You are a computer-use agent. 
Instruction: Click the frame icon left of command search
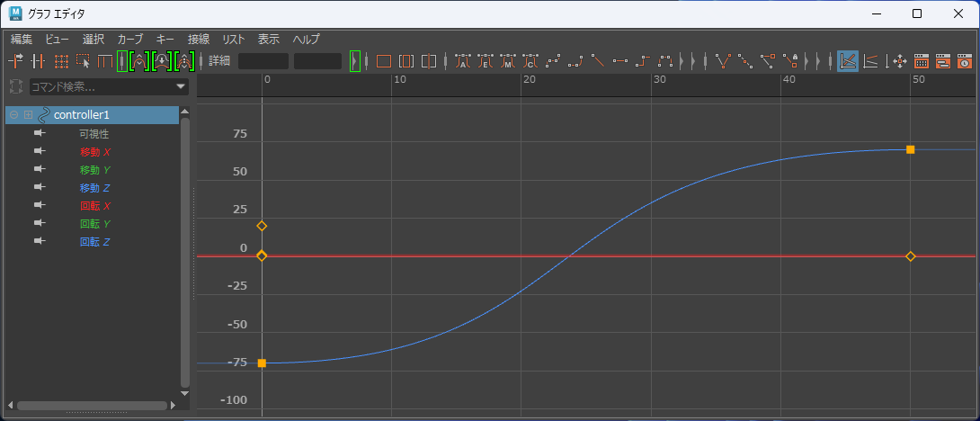pos(15,86)
